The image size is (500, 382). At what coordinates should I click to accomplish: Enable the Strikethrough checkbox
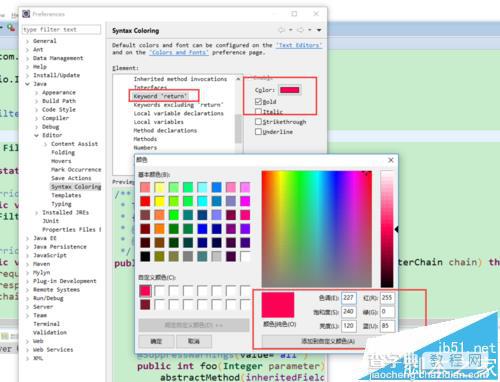pyautogui.click(x=258, y=122)
